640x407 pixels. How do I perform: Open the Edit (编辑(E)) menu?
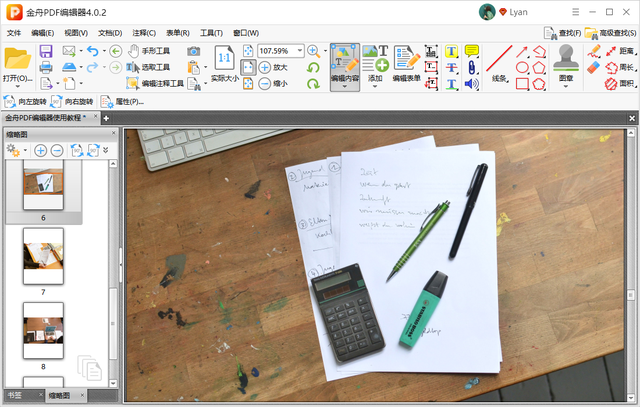(42, 33)
